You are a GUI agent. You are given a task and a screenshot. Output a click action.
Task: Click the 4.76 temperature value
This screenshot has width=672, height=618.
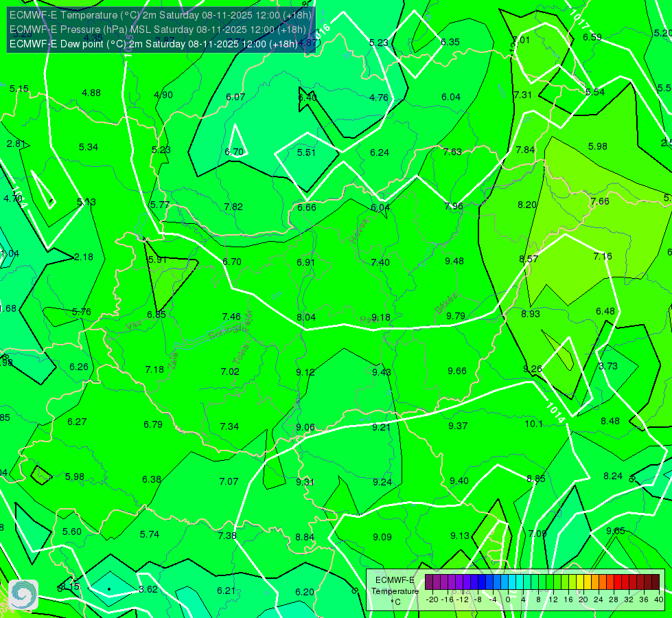(x=379, y=98)
